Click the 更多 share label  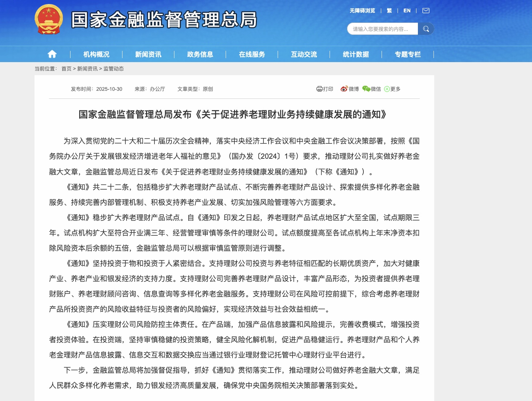click(395, 89)
